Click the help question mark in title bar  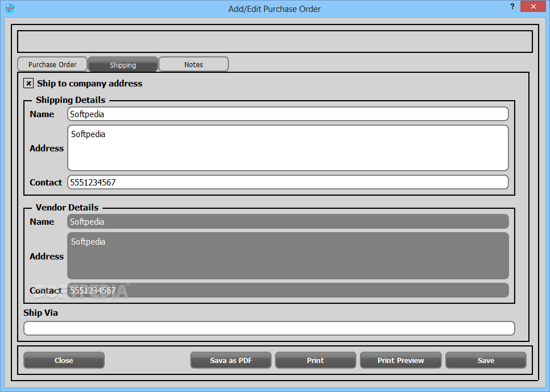512,6
